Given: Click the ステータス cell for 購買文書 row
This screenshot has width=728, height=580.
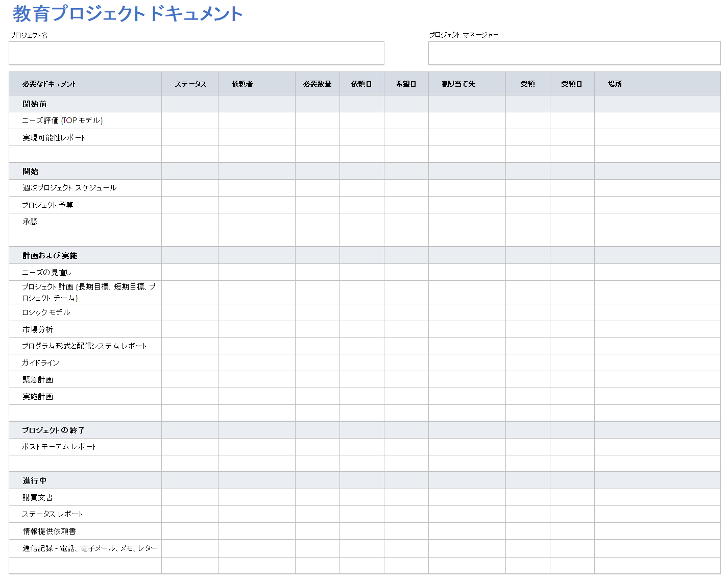Looking at the screenshot, I should (190, 497).
